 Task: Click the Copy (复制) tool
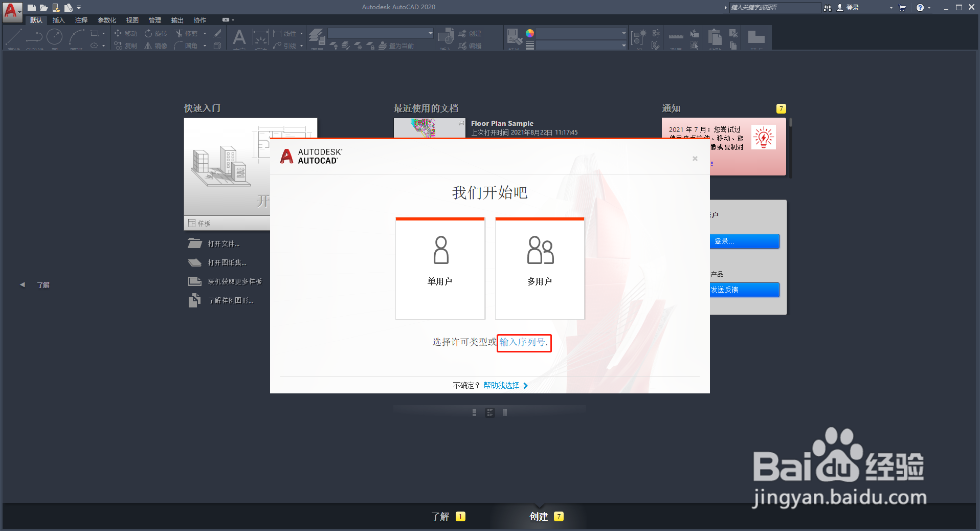pos(125,46)
